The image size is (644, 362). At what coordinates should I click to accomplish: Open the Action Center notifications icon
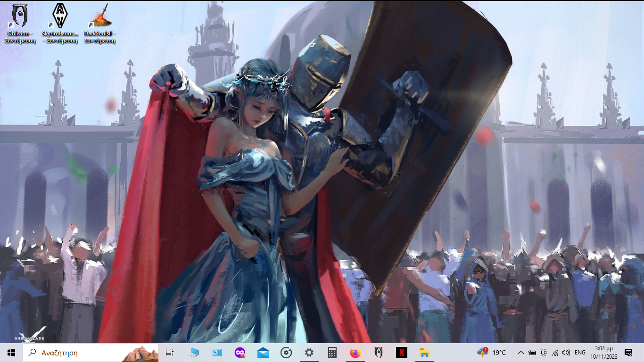tap(628, 353)
